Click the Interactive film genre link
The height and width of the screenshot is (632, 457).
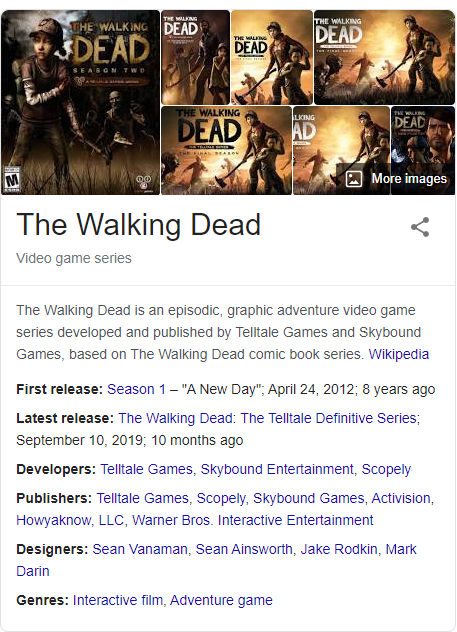point(118,601)
